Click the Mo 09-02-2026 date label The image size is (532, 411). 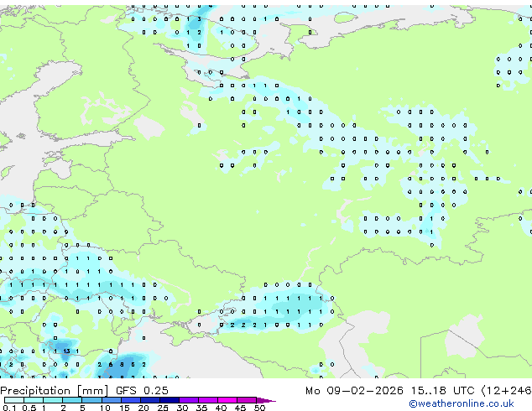pyautogui.click(x=354, y=391)
